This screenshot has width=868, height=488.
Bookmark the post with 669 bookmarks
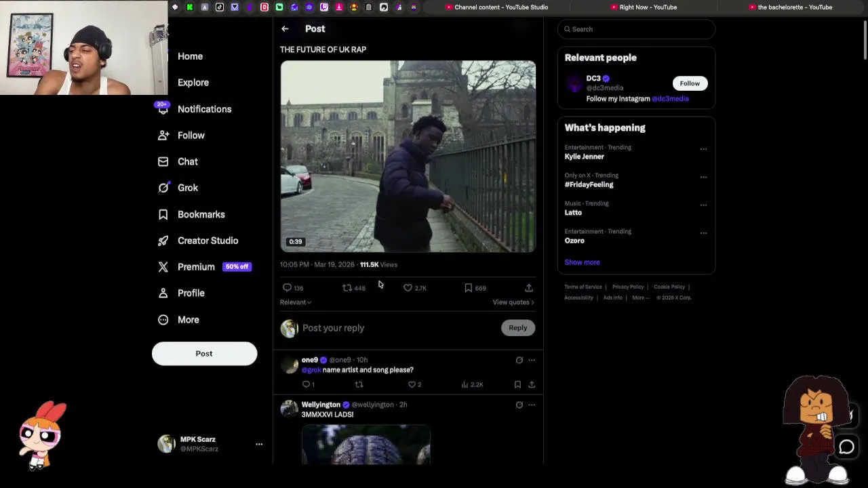click(x=468, y=288)
